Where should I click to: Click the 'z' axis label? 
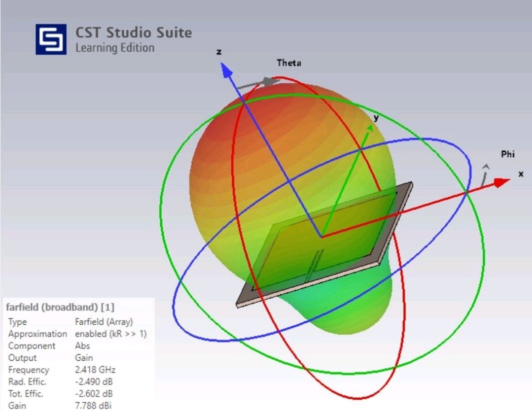tap(219, 52)
